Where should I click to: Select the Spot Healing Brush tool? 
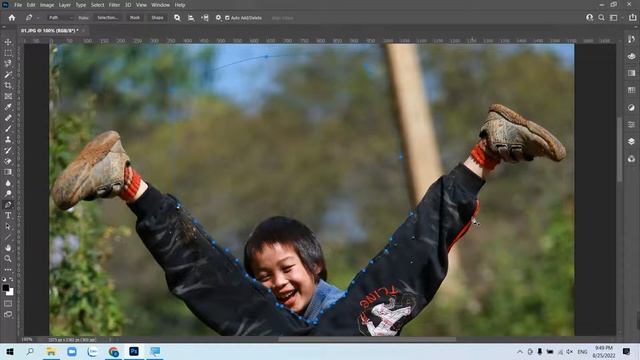8,118
